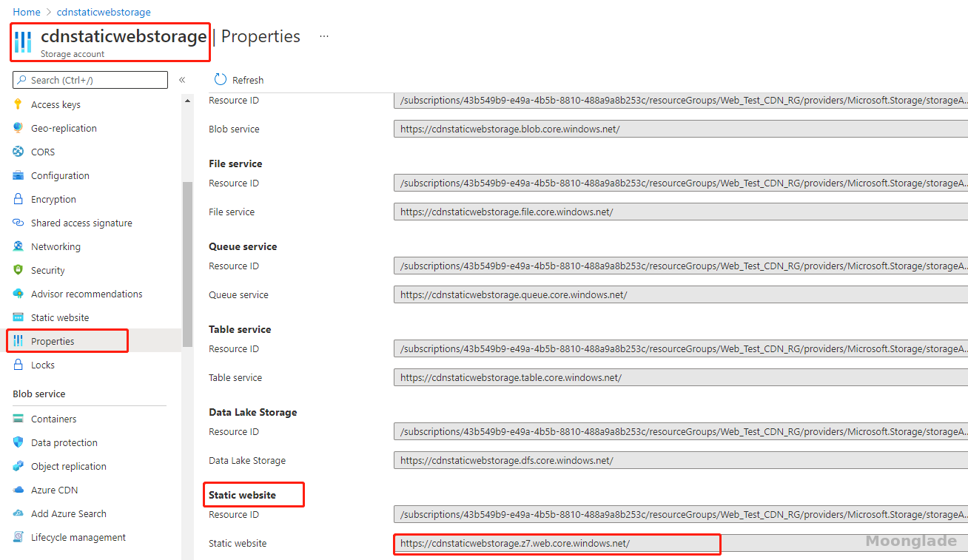Image resolution: width=968 pixels, height=560 pixels.
Task: Click the Static website sidebar icon
Action: (x=19, y=317)
